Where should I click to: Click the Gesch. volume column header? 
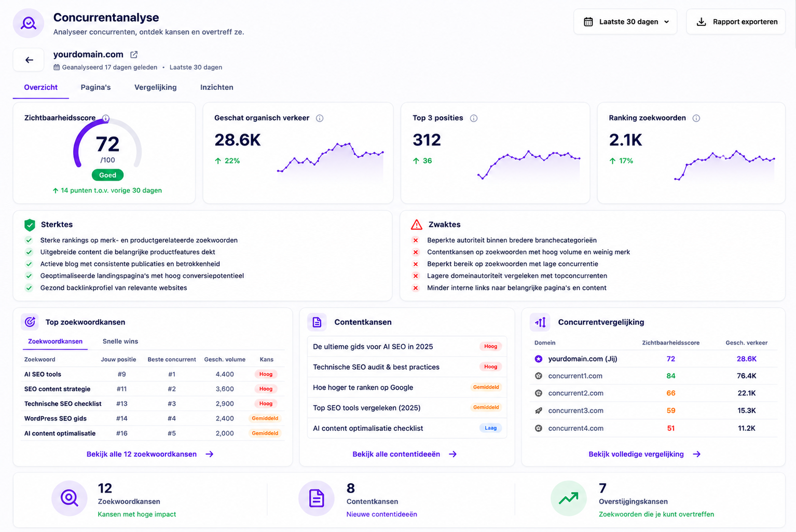(x=225, y=360)
